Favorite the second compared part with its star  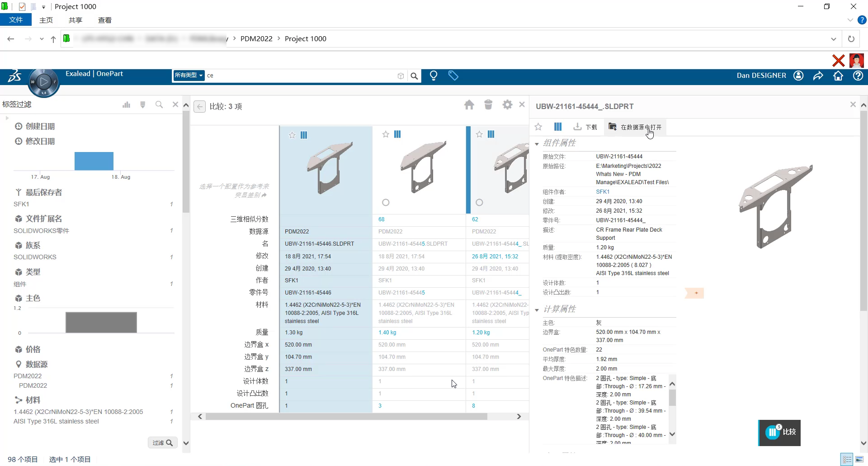pos(386,134)
